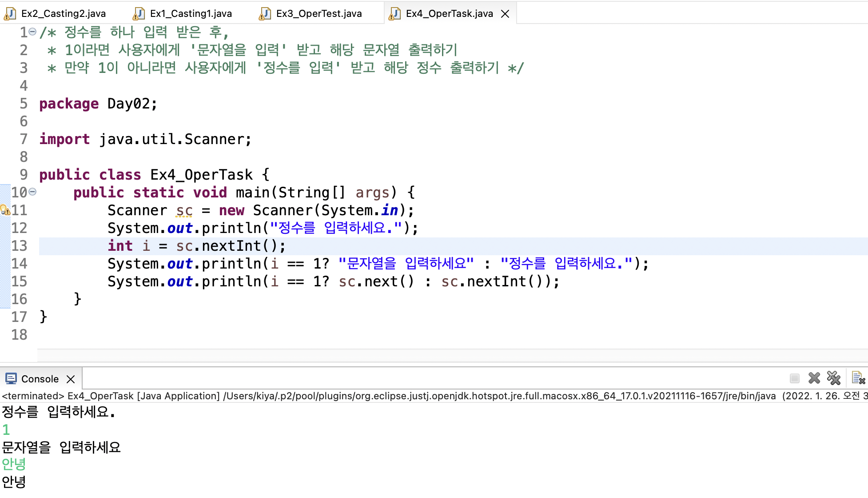
Task: Click the 'import' keyword on line 7
Action: click(x=64, y=139)
